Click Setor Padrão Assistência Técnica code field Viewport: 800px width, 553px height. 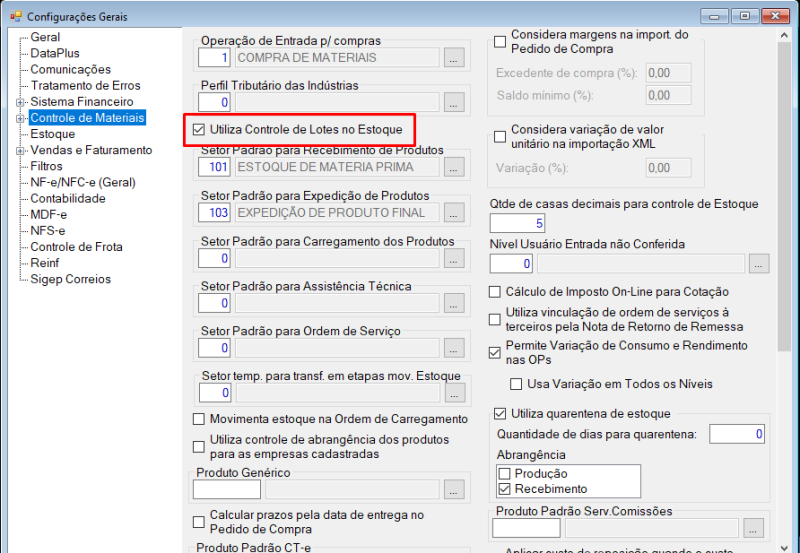tap(214, 303)
